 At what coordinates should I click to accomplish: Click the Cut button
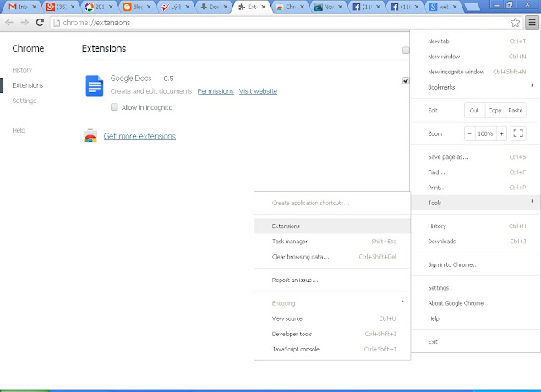[x=474, y=111]
